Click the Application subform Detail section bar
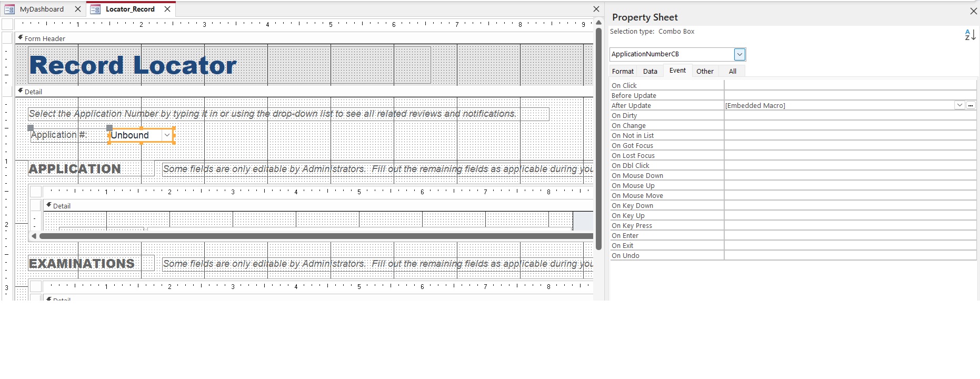This screenshot has width=980, height=379. pos(318,206)
